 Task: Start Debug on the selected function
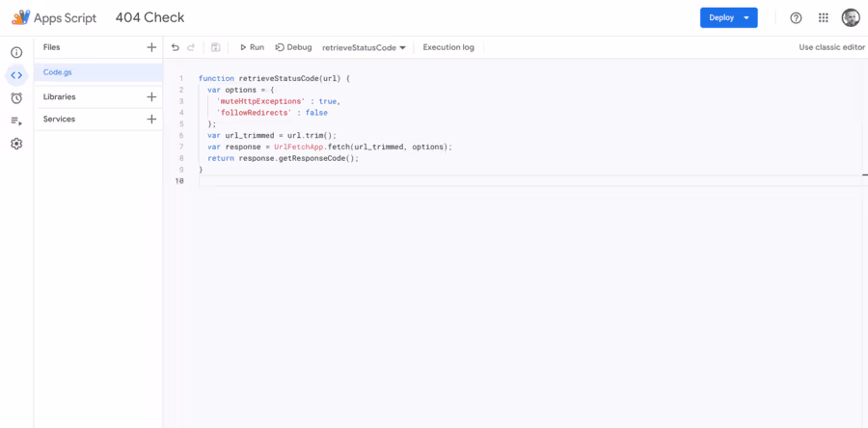(294, 47)
